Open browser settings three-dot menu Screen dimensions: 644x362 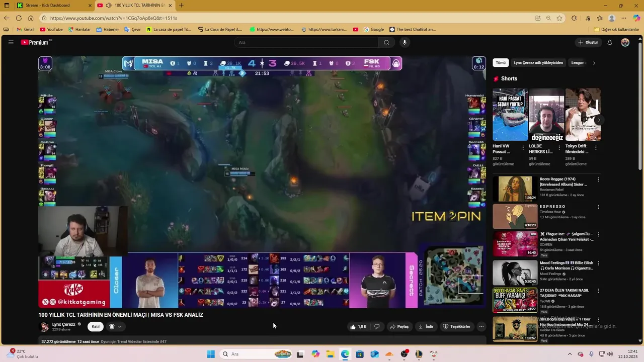(x=624, y=18)
